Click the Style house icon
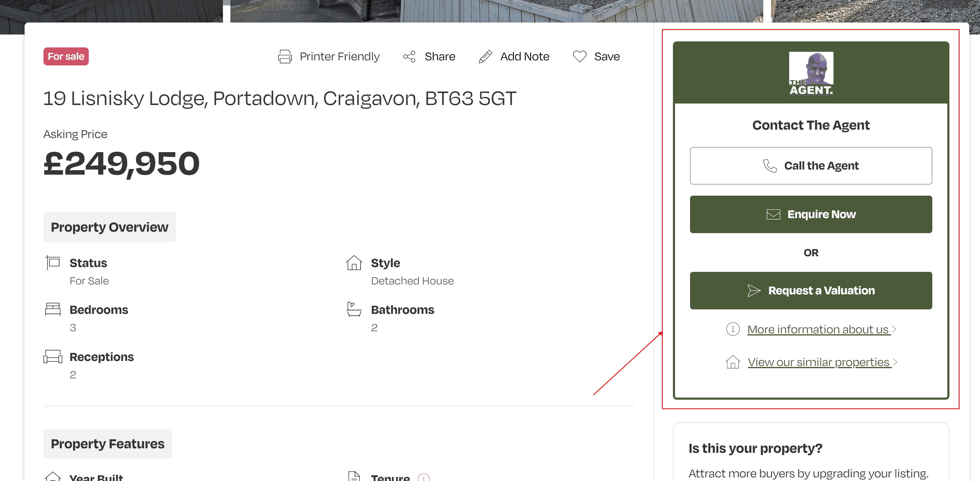Image resolution: width=980 pixels, height=481 pixels. [x=354, y=263]
